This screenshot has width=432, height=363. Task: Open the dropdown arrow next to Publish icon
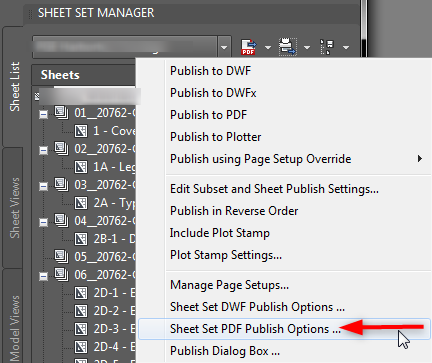307,48
